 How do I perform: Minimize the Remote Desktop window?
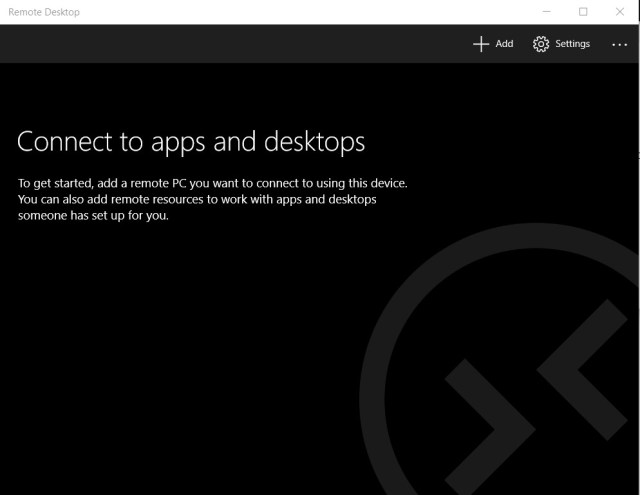point(547,12)
